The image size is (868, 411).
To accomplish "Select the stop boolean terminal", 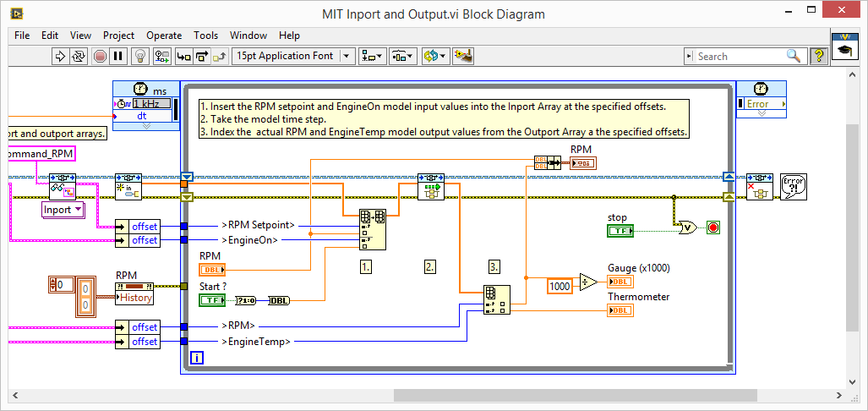I will tap(620, 230).
